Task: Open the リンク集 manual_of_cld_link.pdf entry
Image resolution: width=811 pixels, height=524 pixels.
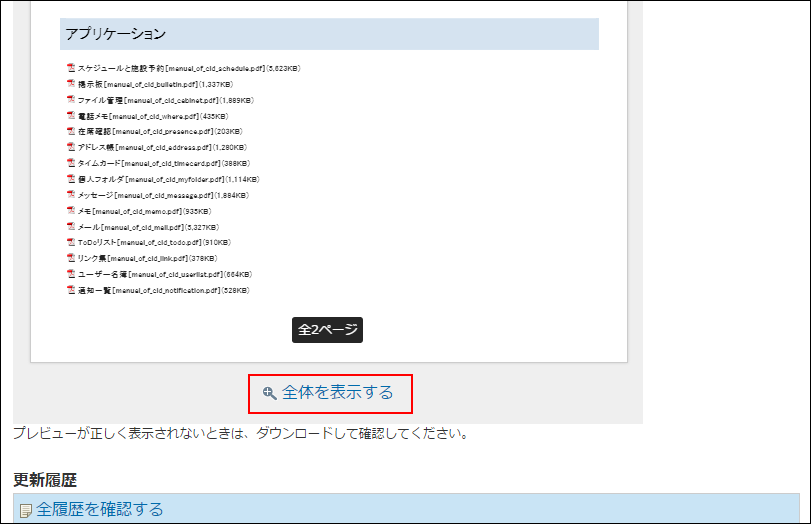Action: tap(149, 258)
